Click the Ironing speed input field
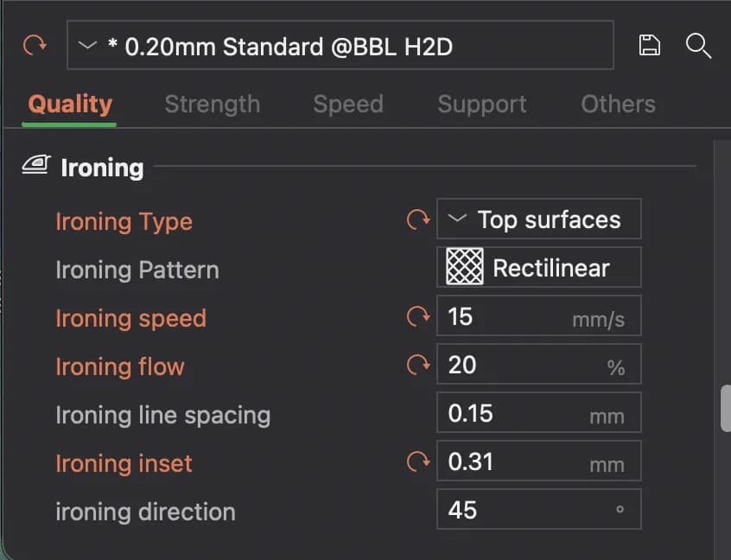The width and height of the screenshot is (731, 560). point(539,315)
